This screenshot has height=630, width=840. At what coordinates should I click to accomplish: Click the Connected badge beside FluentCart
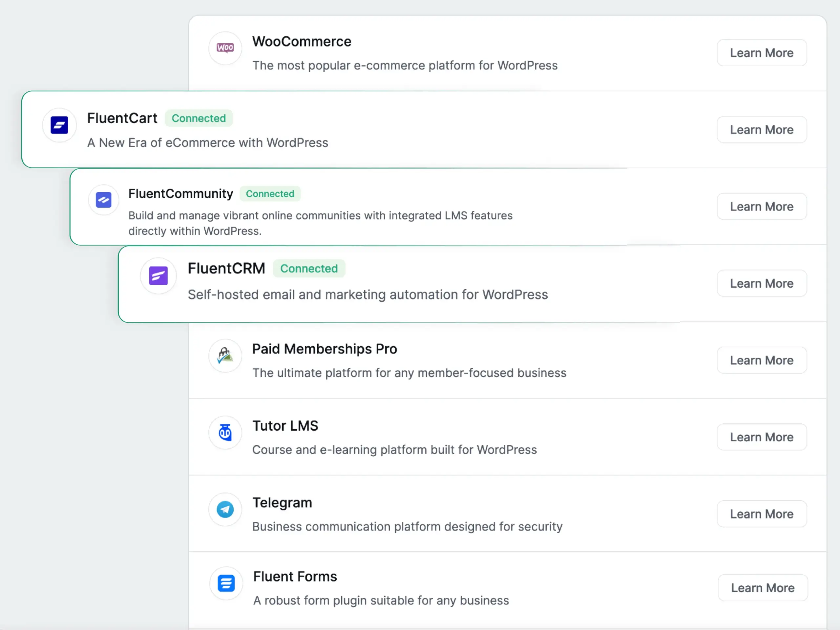coord(199,118)
